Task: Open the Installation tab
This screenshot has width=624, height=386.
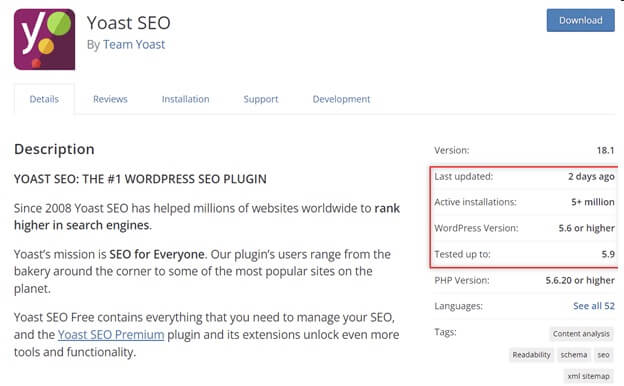Action: click(185, 99)
